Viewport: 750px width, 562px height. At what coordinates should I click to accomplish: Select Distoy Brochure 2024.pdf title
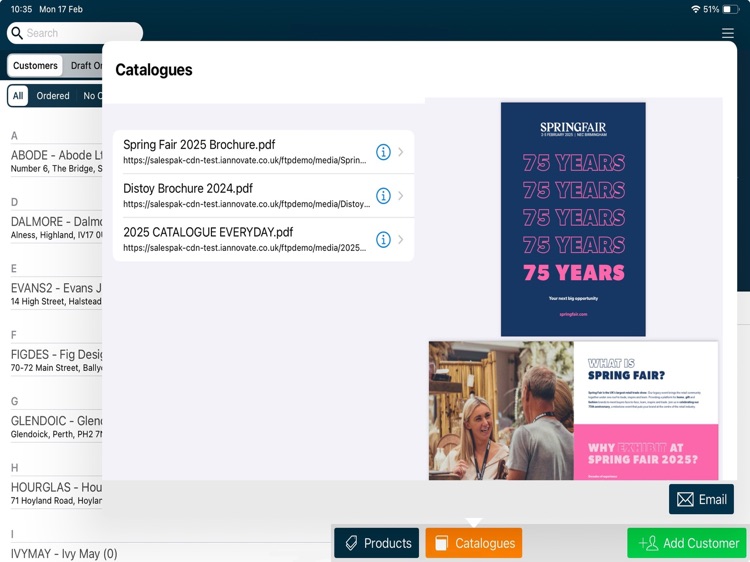point(188,188)
